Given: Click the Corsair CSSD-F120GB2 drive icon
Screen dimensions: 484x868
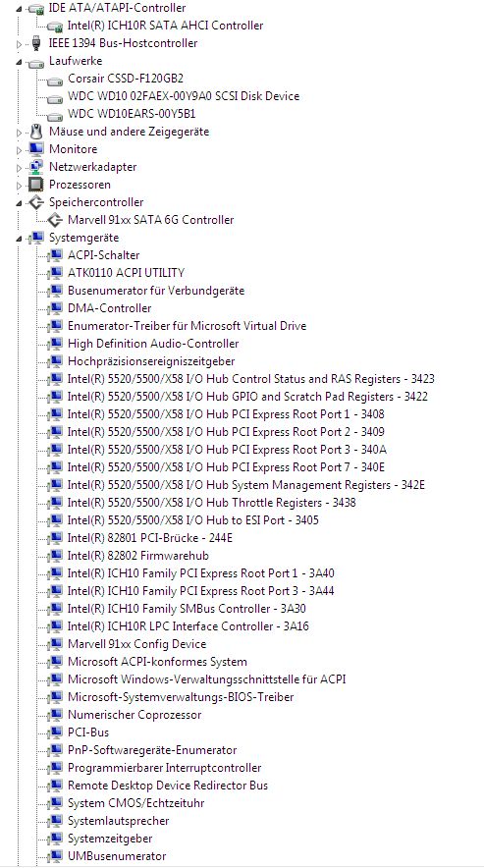Looking at the screenshot, I should click(x=55, y=80).
